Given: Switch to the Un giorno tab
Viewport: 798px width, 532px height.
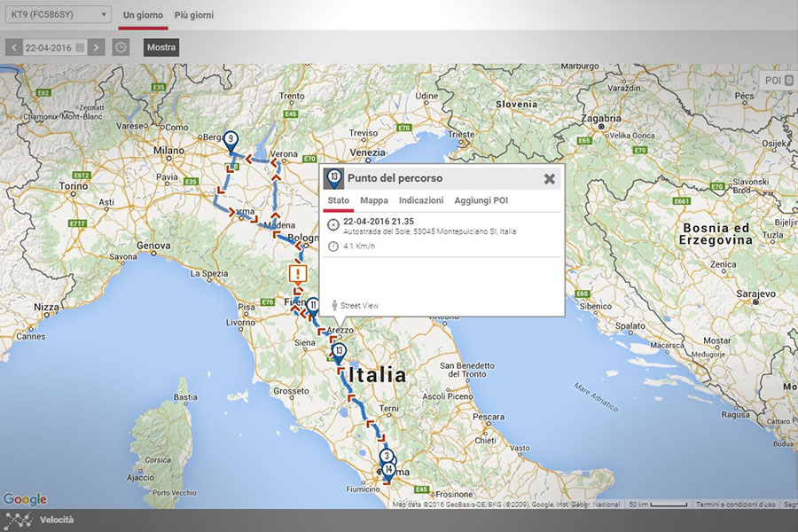Looking at the screenshot, I should (x=143, y=15).
